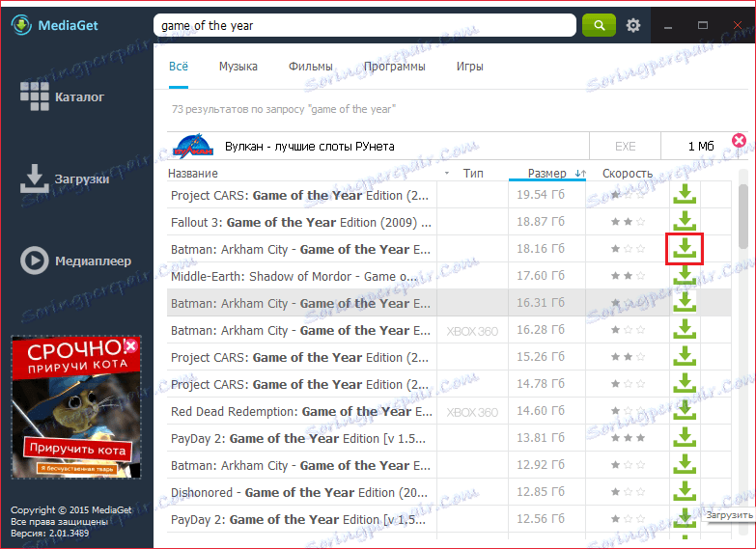Viewport: 756px width, 549px height.
Task: Sort by the Скорость column header
Action: point(628,174)
